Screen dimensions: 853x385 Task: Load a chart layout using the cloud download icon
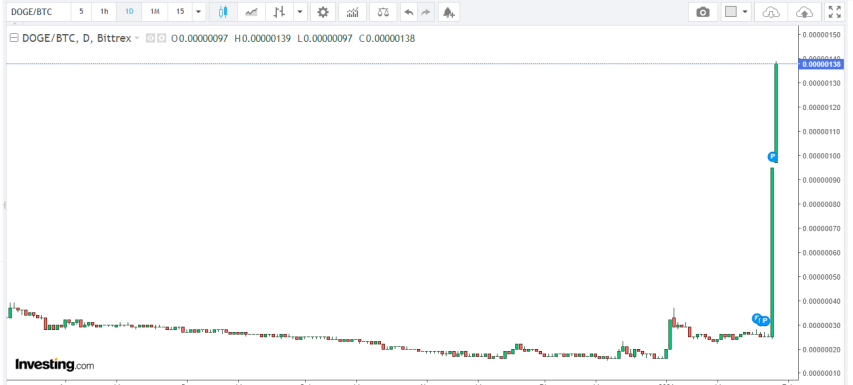pos(771,12)
